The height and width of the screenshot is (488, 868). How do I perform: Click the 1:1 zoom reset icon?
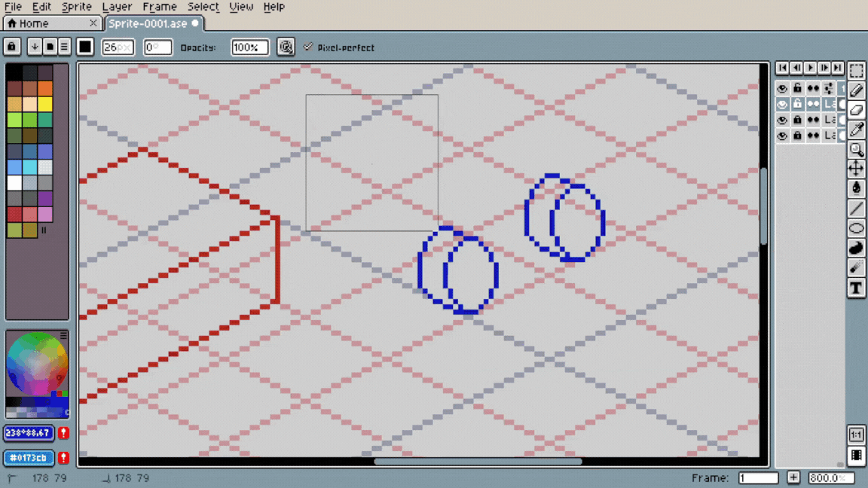click(x=857, y=435)
